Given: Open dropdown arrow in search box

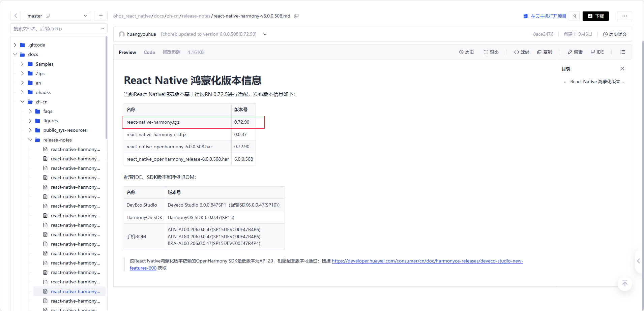Looking at the screenshot, I should [103, 29].
